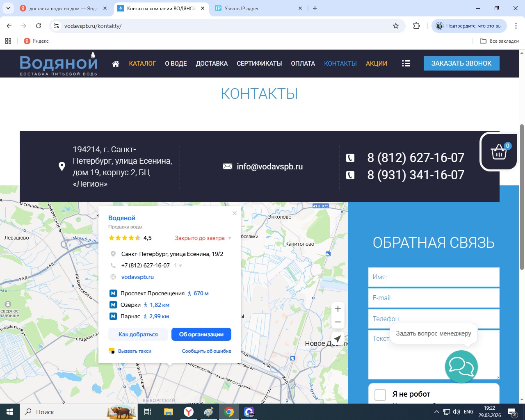Screen dimensions: 525x420
Task: Open the ДОСТАВКА menu item
Action: [212, 64]
